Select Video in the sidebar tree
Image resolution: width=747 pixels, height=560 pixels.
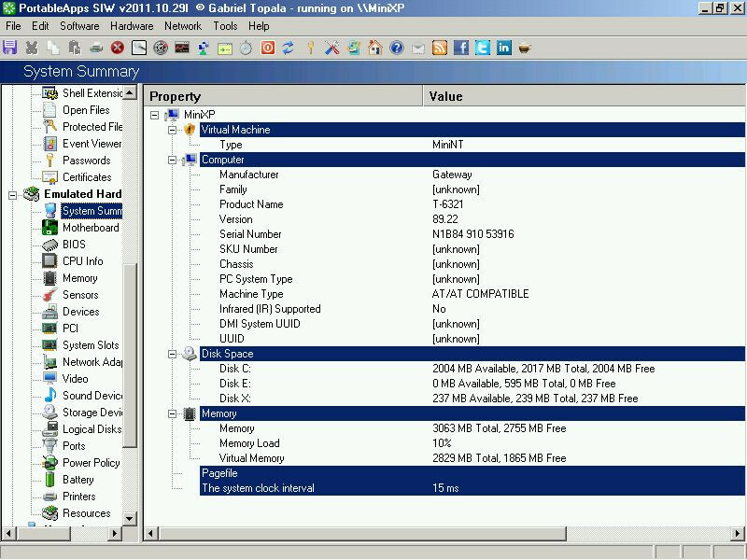pyautogui.click(x=75, y=379)
